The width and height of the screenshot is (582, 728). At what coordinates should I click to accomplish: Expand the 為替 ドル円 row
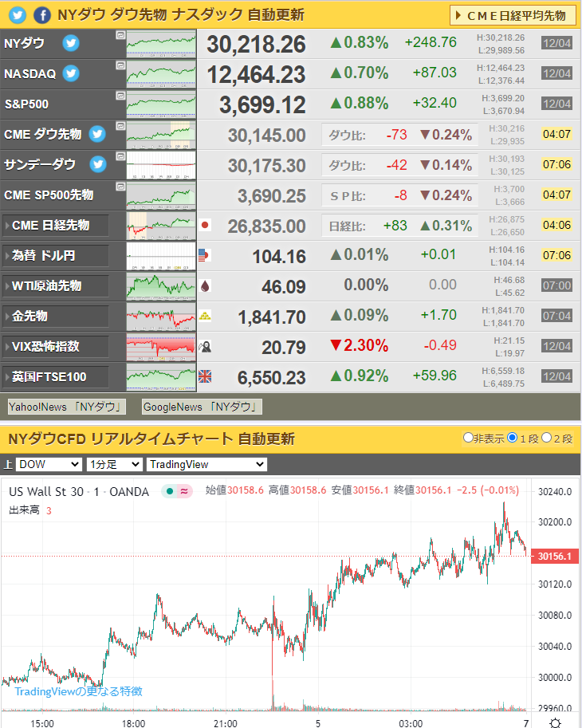pyautogui.click(x=56, y=256)
